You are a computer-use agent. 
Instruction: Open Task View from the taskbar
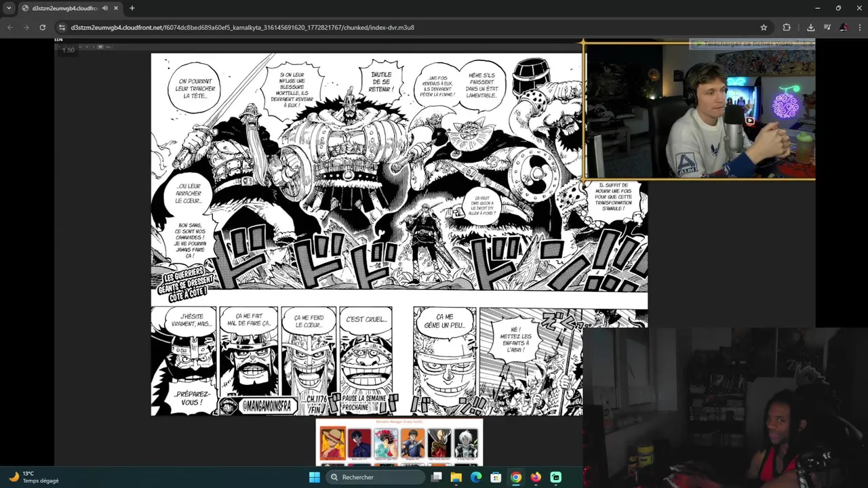[x=437, y=477]
